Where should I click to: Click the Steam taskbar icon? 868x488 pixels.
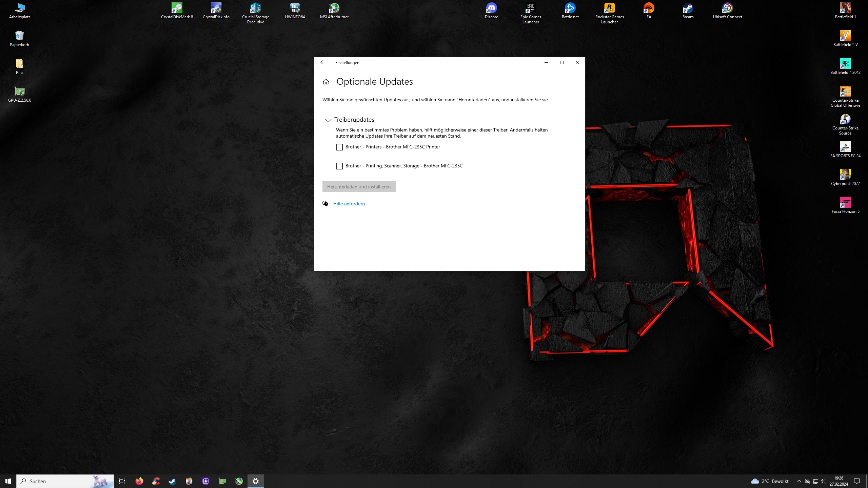pos(172,481)
